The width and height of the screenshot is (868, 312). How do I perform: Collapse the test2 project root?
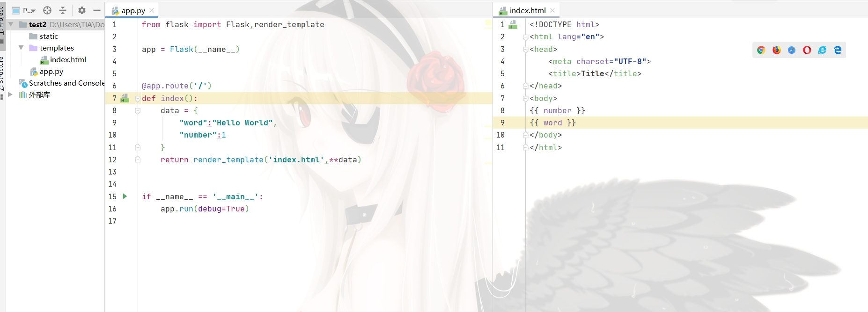[x=11, y=24]
